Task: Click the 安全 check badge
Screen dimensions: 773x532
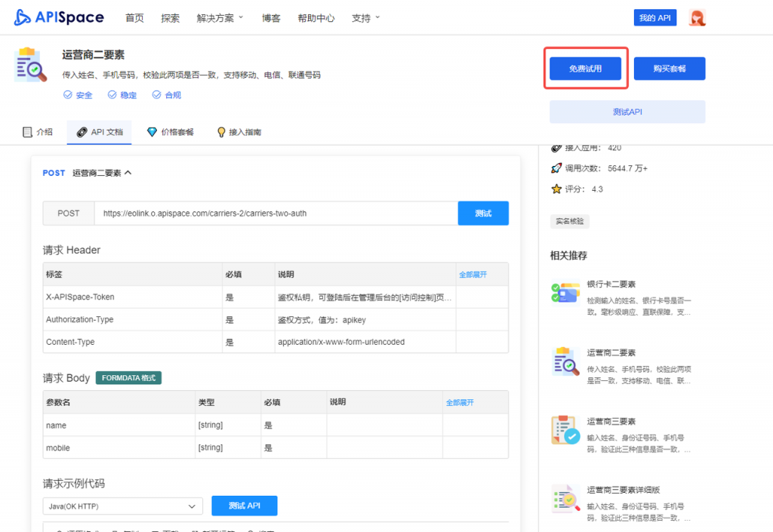Action: (x=78, y=94)
